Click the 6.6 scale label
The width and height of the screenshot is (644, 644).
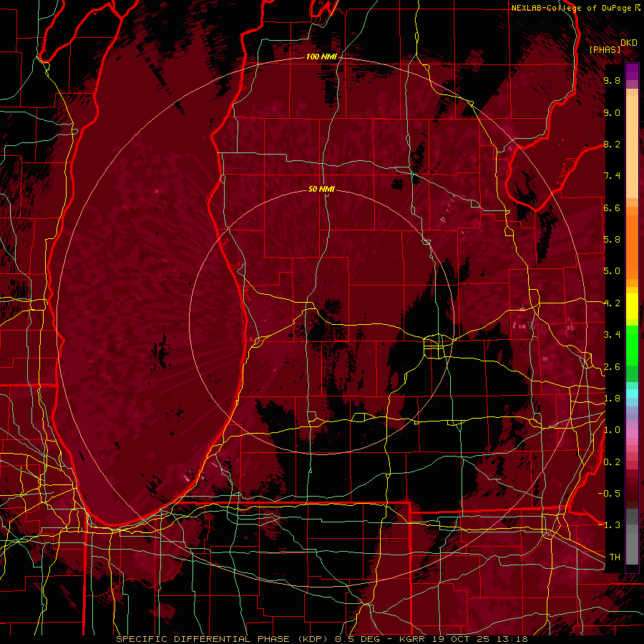[612, 208]
